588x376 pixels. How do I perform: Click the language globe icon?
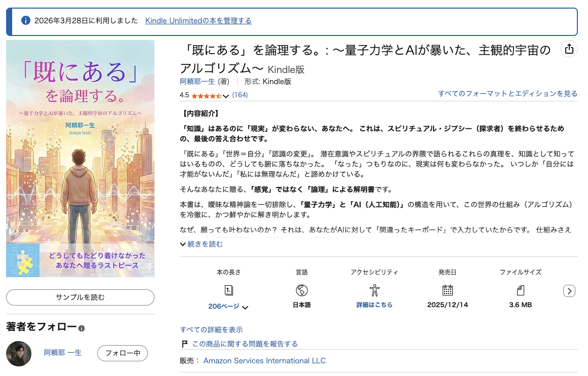click(301, 290)
